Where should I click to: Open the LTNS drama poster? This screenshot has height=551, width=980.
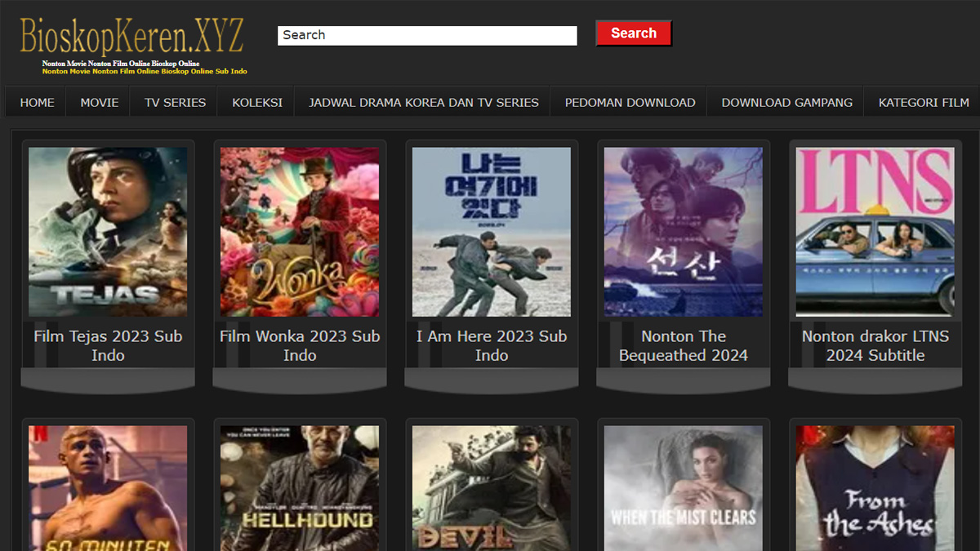point(875,231)
